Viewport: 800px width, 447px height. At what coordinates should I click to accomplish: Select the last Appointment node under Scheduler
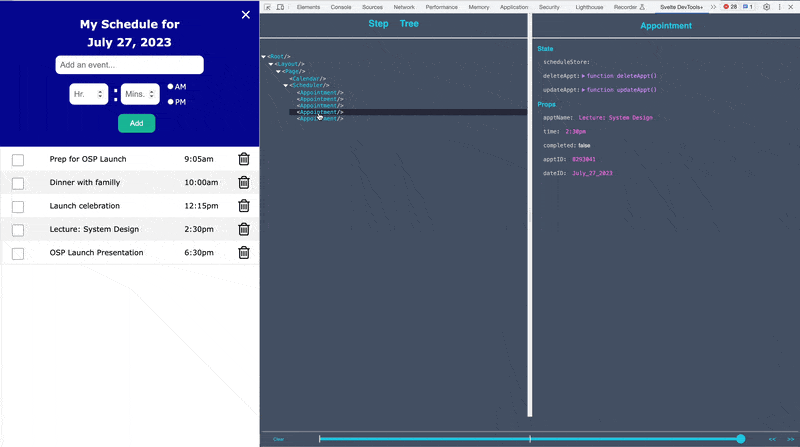[x=320, y=118]
